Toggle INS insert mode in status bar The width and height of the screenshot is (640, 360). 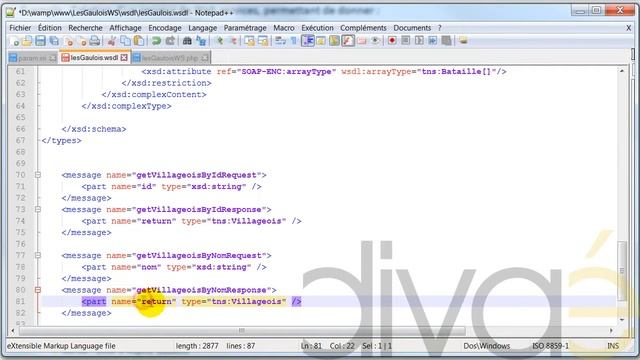(613, 346)
